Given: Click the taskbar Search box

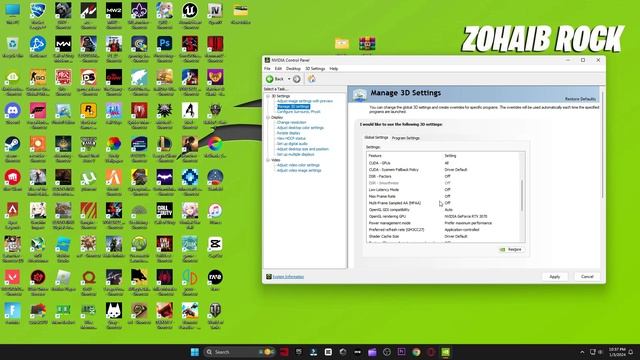Looking at the screenshot, I should point(239,352).
